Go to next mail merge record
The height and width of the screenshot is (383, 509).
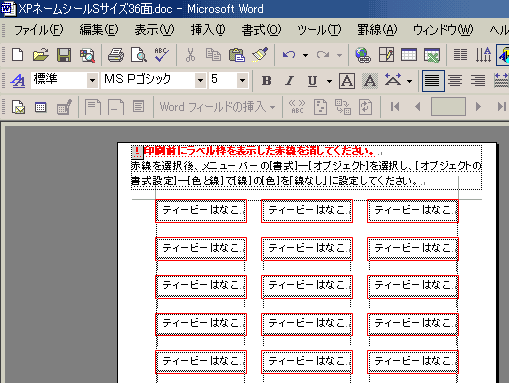click(478, 107)
